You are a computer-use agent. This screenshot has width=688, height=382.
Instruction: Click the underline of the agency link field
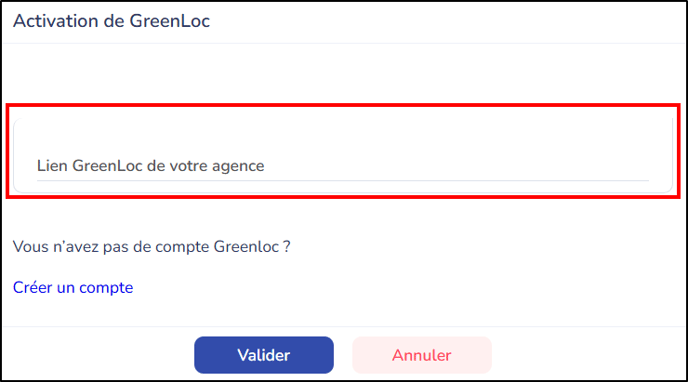(x=343, y=180)
